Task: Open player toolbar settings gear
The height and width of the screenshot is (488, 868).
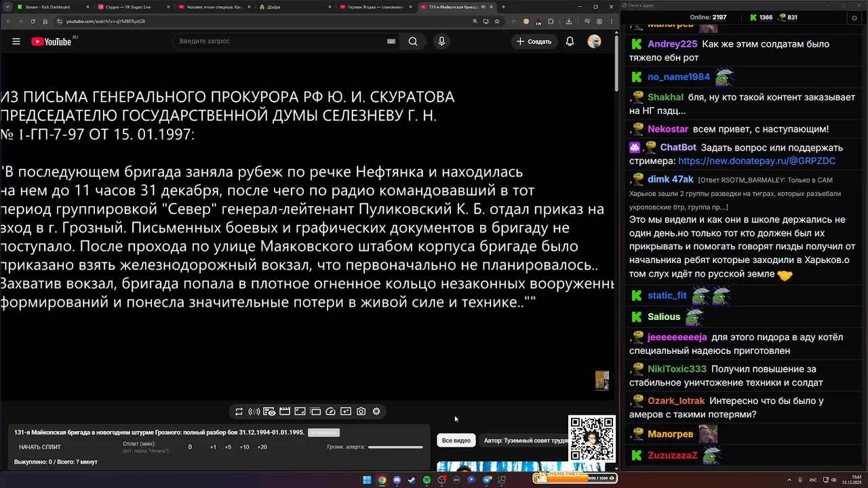Action: tap(376, 411)
